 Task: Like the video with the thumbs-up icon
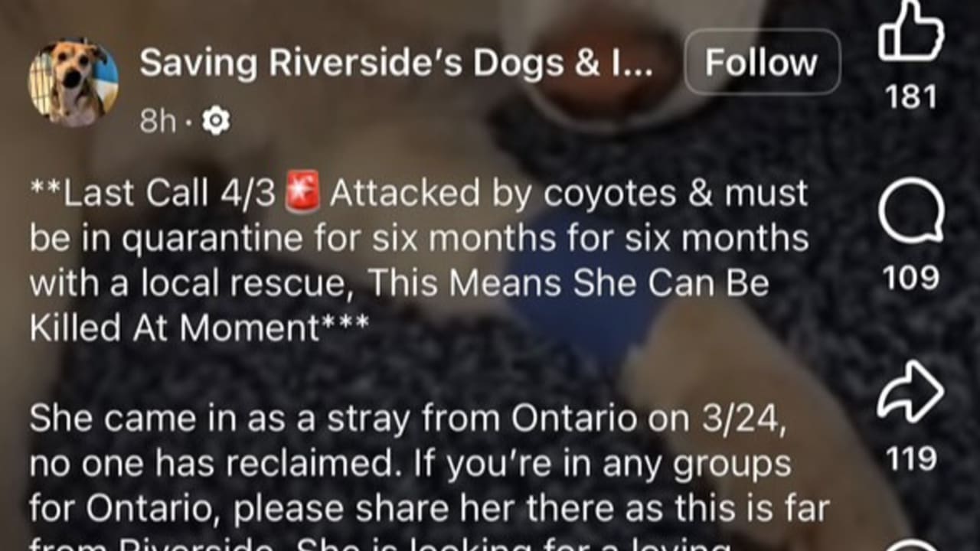(911, 31)
